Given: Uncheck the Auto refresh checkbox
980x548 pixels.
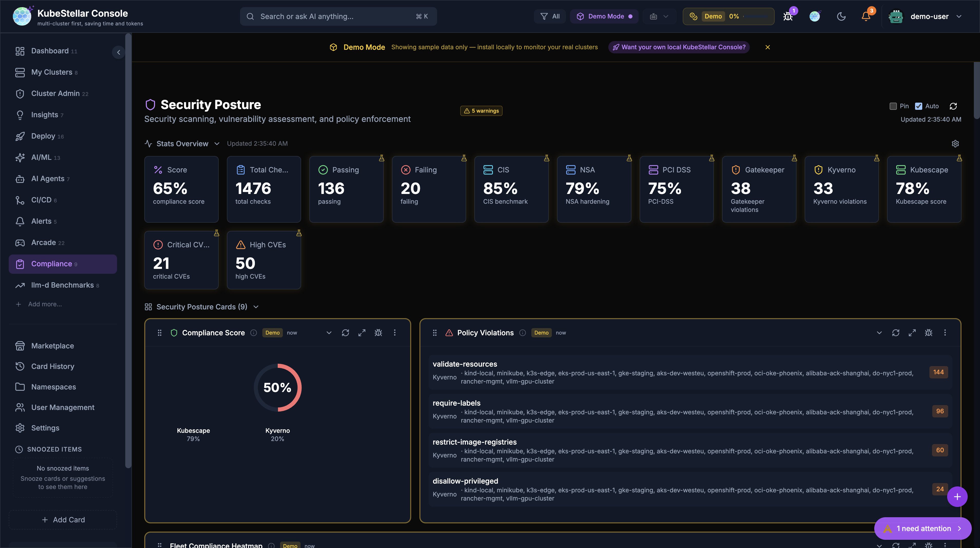Looking at the screenshot, I should [918, 106].
